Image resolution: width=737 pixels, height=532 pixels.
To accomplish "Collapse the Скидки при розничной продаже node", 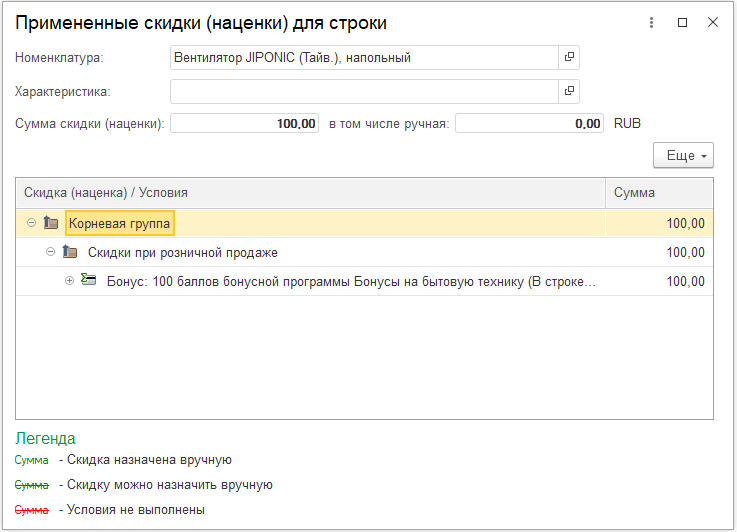I will [x=50, y=252].
